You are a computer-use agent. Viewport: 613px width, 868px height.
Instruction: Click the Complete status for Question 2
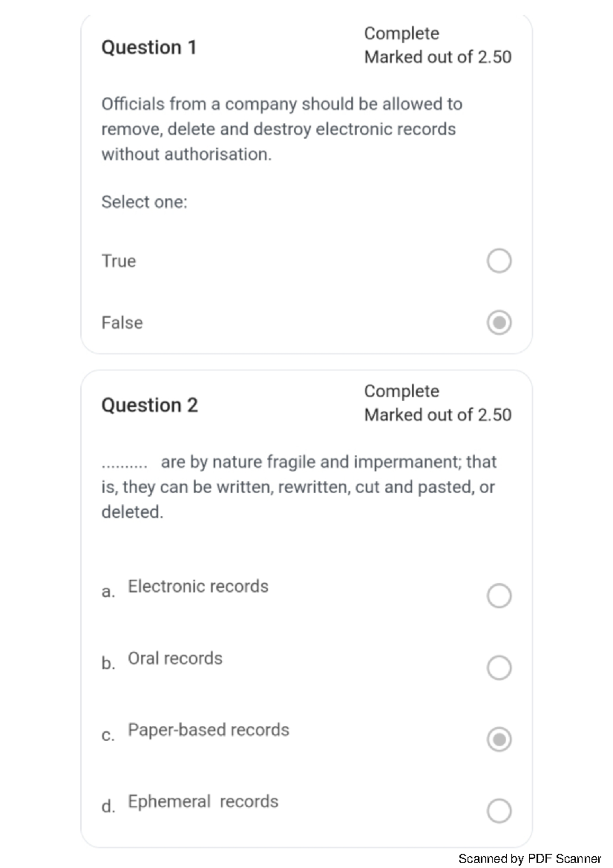click(402, 391)
